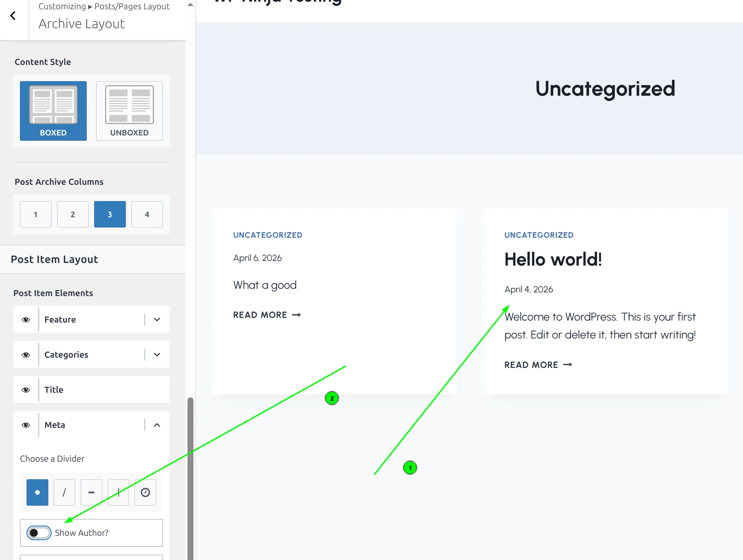
Task: Click the back arrow in customizer header
Action: (13, 16)
